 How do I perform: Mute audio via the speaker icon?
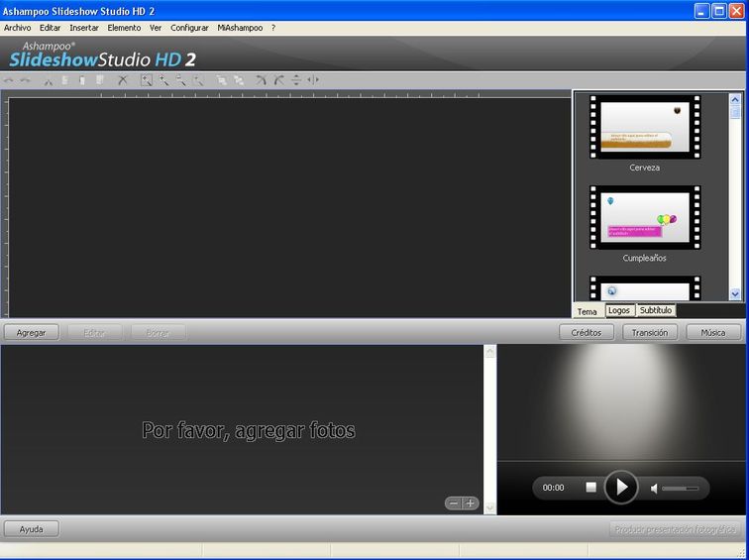(x=654, y=488)
